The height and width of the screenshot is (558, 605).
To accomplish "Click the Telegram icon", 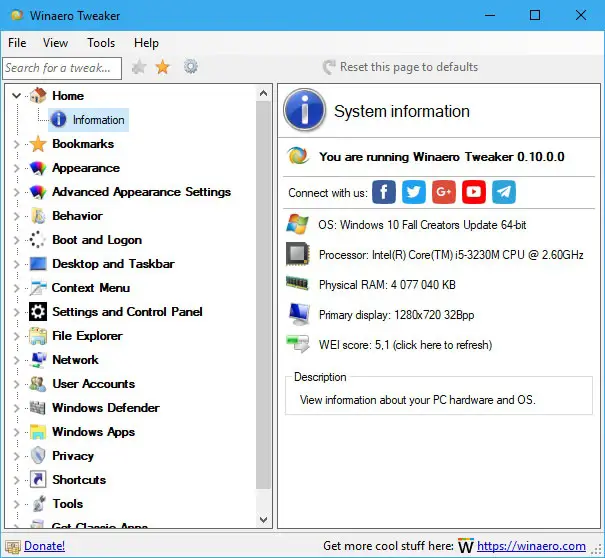I will [504, 192].
